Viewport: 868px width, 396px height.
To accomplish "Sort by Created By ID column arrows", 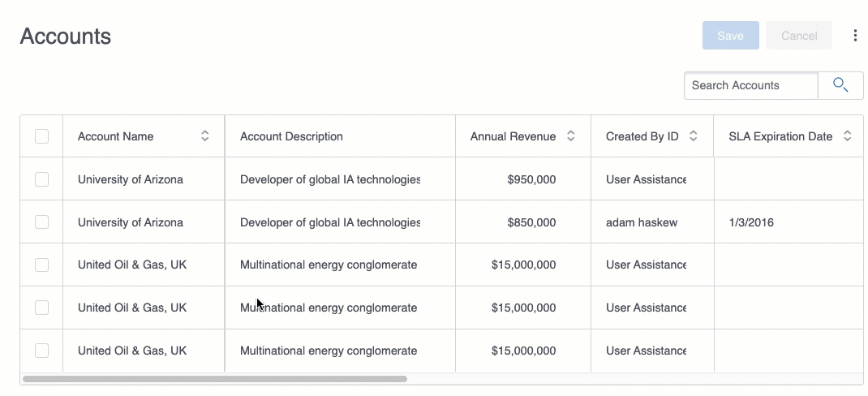I will tap(694, 136).
